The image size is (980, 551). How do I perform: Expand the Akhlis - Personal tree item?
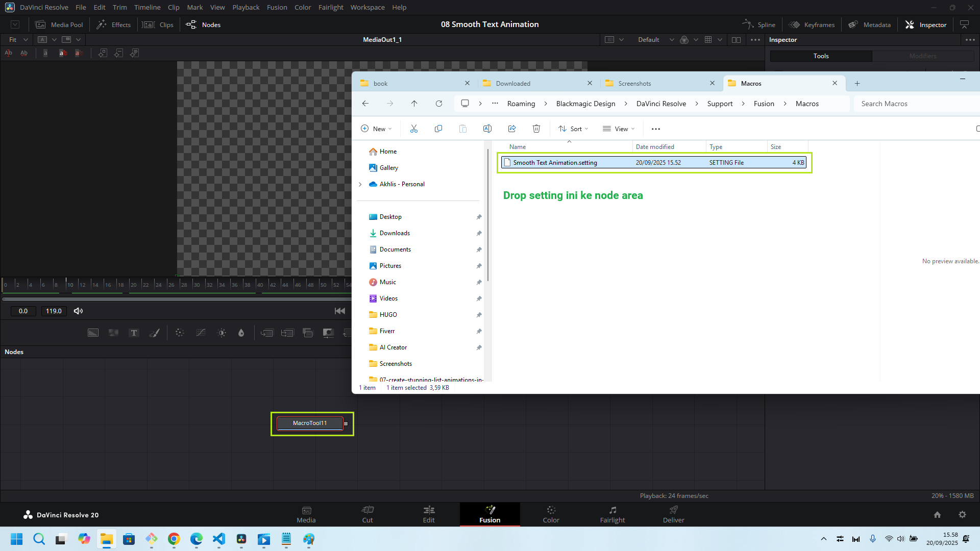[x=360, y=184]
